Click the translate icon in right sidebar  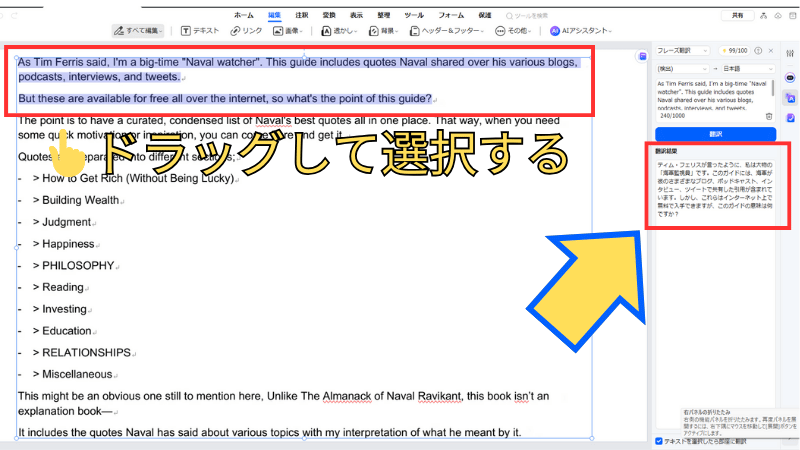point(790,98)
